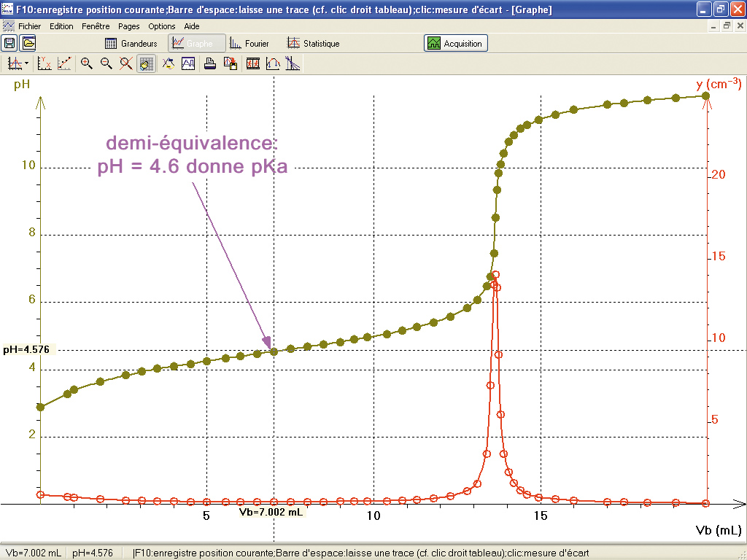The width and height of the screenshot is (747, 560).
Task: Open the Pages menu
Action: coord(128,26)
